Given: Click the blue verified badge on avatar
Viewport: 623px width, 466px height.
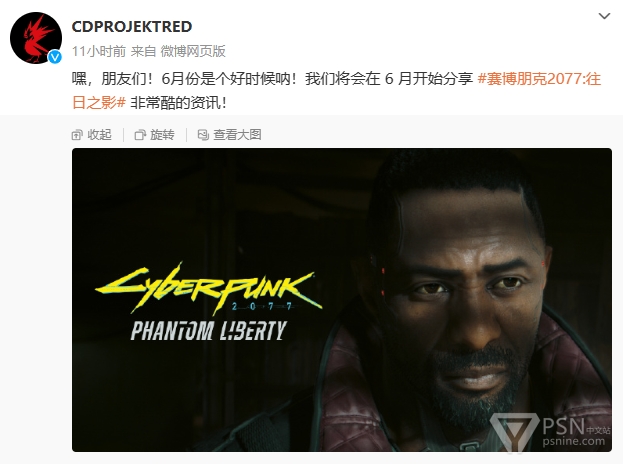Looking at the screenshot, I should point(55,57).
